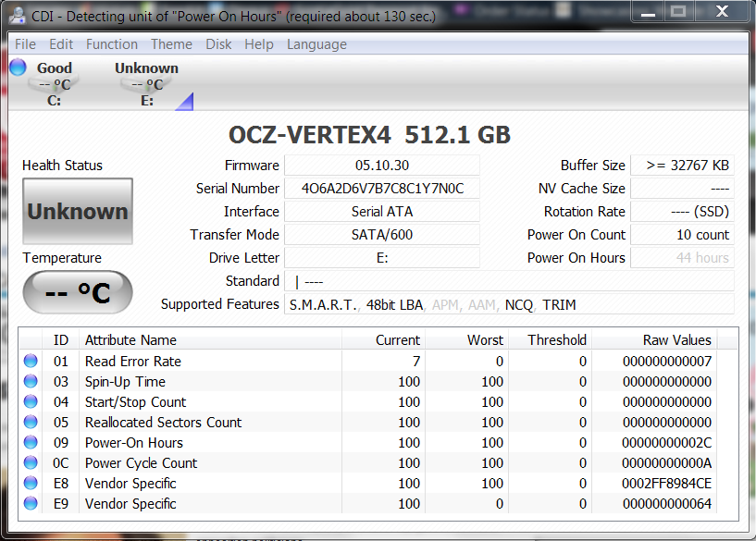Open the File menu
This screenshot has height=541, width=756.
[x=26, y=44]
